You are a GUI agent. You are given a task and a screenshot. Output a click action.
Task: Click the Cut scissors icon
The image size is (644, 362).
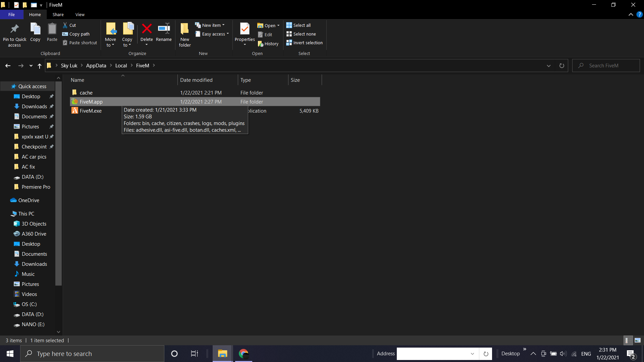65,25
